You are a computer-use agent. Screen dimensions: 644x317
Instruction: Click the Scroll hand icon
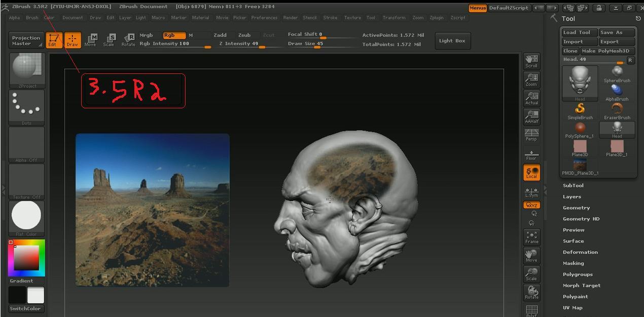[531, 61]
